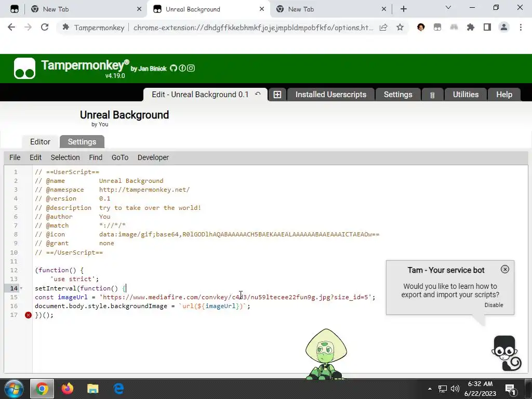Click the browser back arrow
This screenshot has height=399, width=532.
click(11, 28)
